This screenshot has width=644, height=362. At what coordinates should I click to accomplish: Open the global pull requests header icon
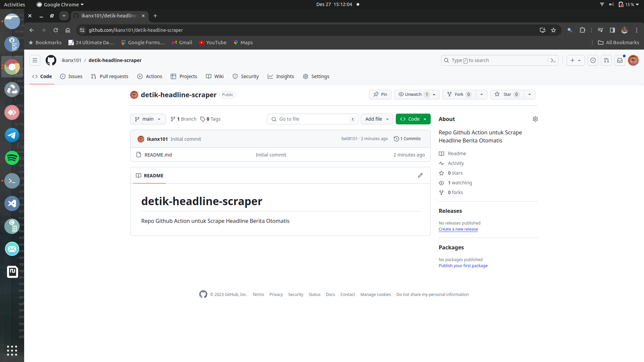coord(606,60)
